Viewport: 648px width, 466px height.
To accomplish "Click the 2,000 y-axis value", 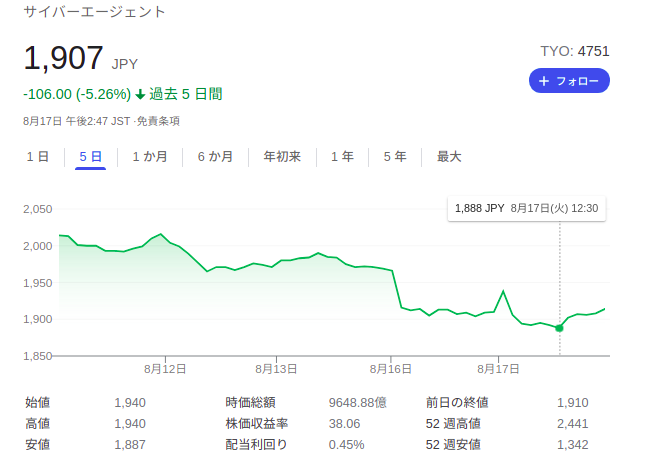I will 38,246.
